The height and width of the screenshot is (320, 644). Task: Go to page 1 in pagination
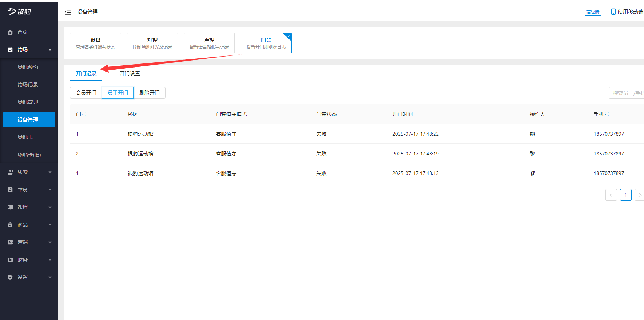[x=625, y=195]
